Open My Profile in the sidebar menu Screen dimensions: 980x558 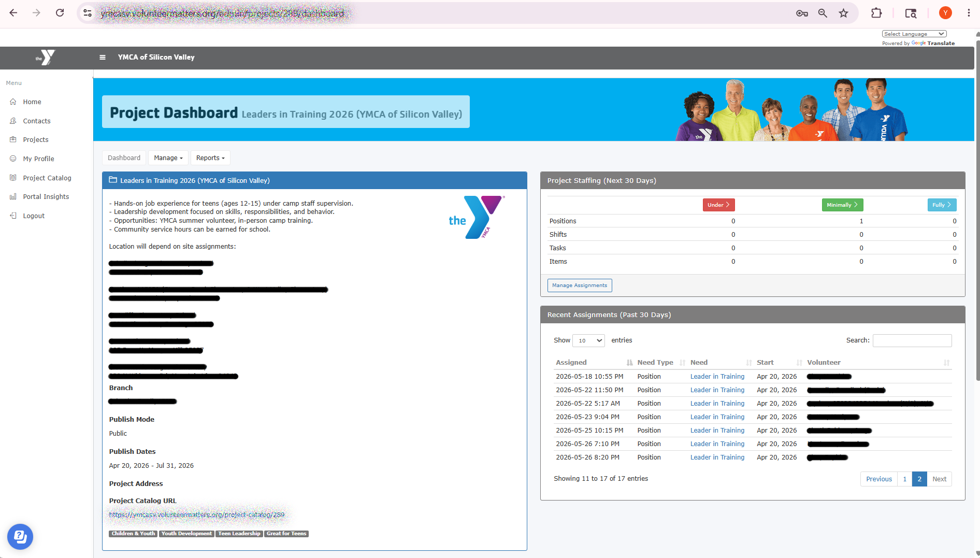tap(39, 159)
